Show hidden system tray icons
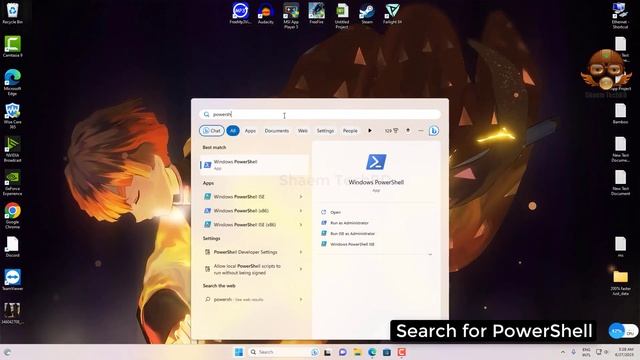 click(x=563, y=352)
